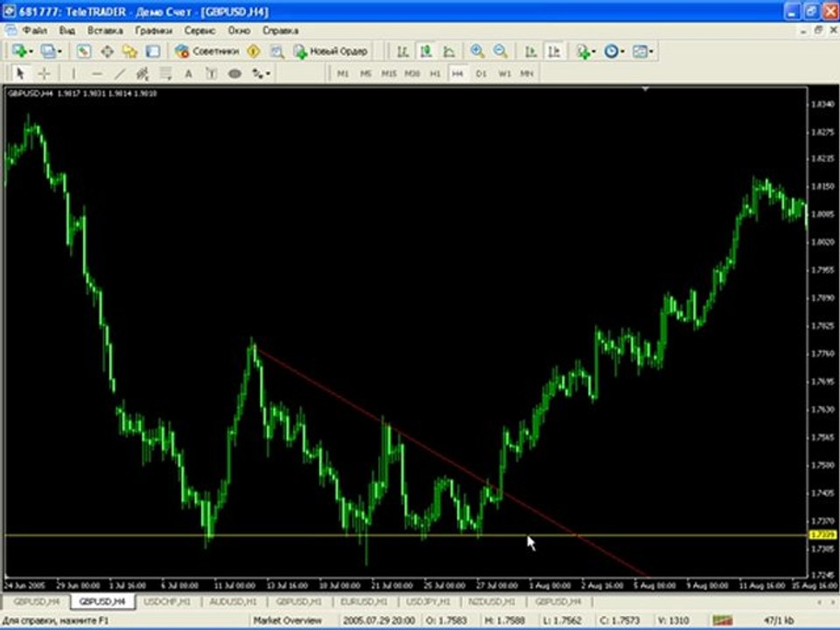Pick the Vertical Line drawing tool

click(x=73, y=73)
